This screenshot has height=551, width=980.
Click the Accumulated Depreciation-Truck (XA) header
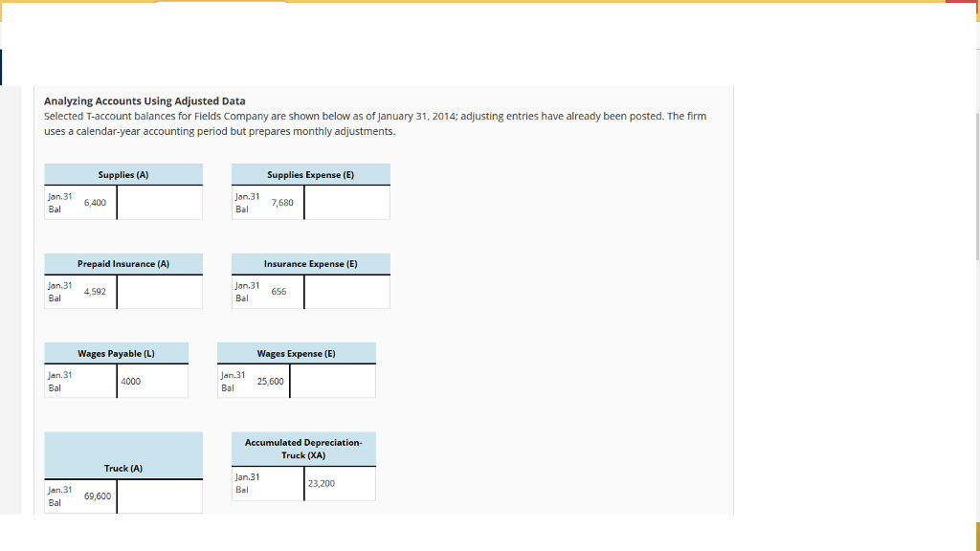click(x=303, y=448)
